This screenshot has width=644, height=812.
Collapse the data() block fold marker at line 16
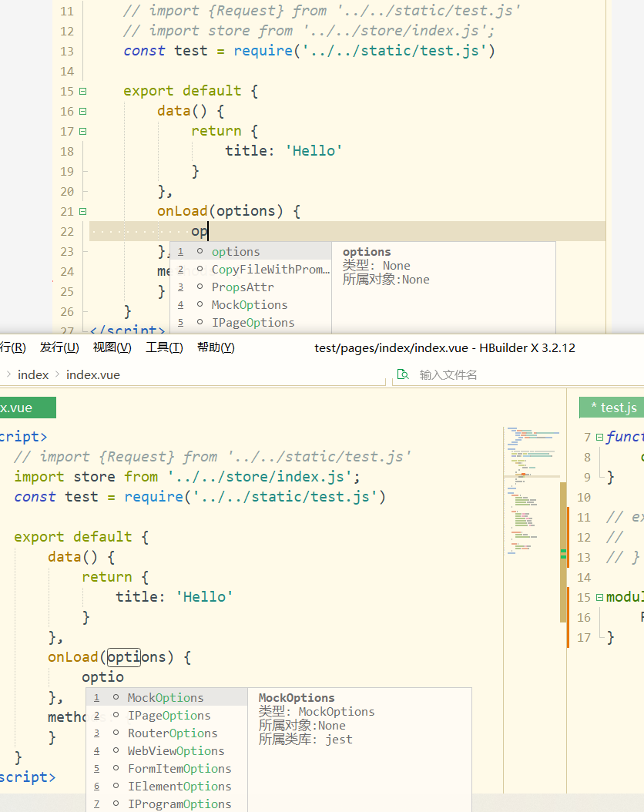82,111
